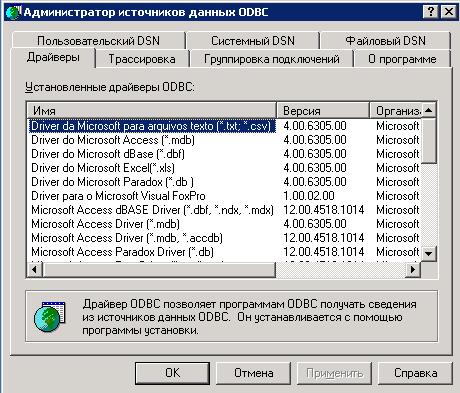The width and height of the screenshot is (460, 393).
Task: Show the О программе tab
Action: tap(402, 59)
